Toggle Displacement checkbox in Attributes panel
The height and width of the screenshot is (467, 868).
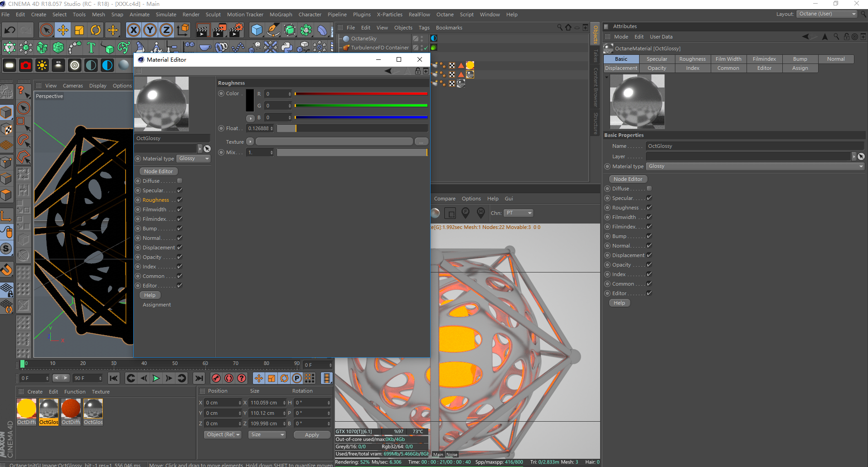tap(649, 255)
